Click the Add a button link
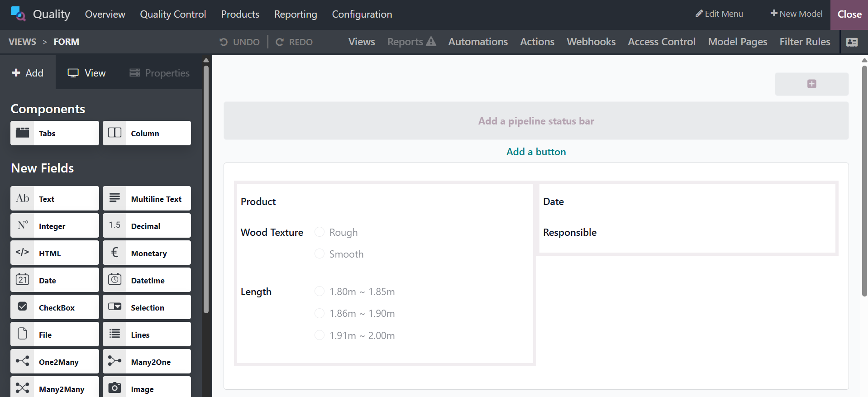Image resolution: width=868 pixels, height=397 pixels. coord(536,152)
